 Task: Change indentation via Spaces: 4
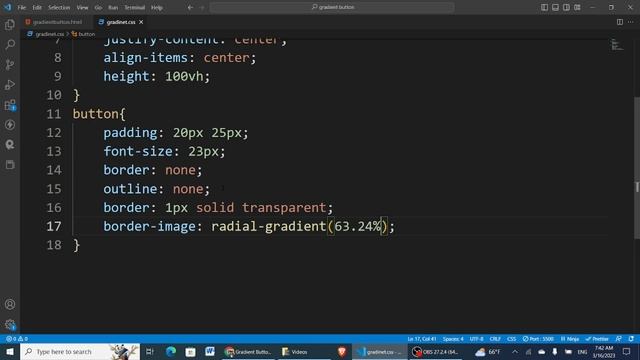tap(453, 339)
